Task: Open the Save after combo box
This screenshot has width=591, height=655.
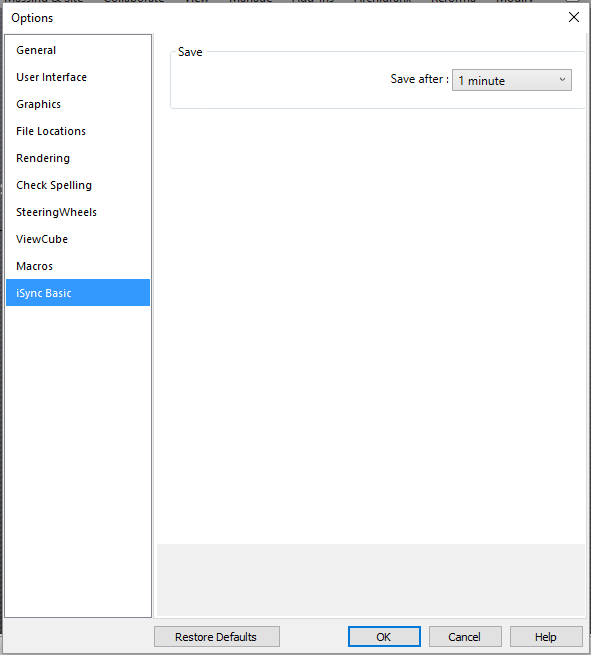Action: (x=512, y=80)
